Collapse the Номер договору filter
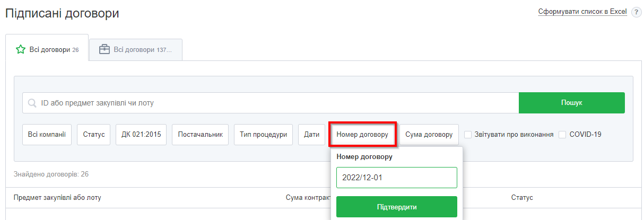644x220 pixels. tap(362, 135)
